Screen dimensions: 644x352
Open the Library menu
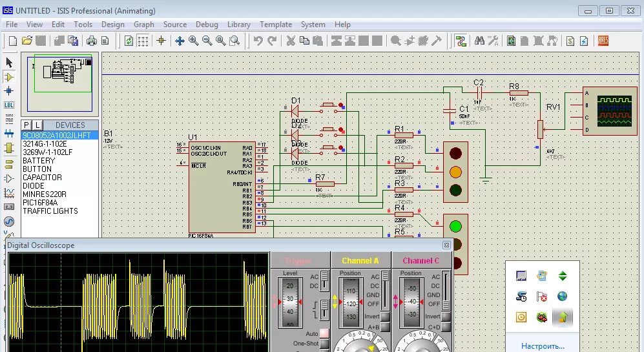click(x=238, y=25)
